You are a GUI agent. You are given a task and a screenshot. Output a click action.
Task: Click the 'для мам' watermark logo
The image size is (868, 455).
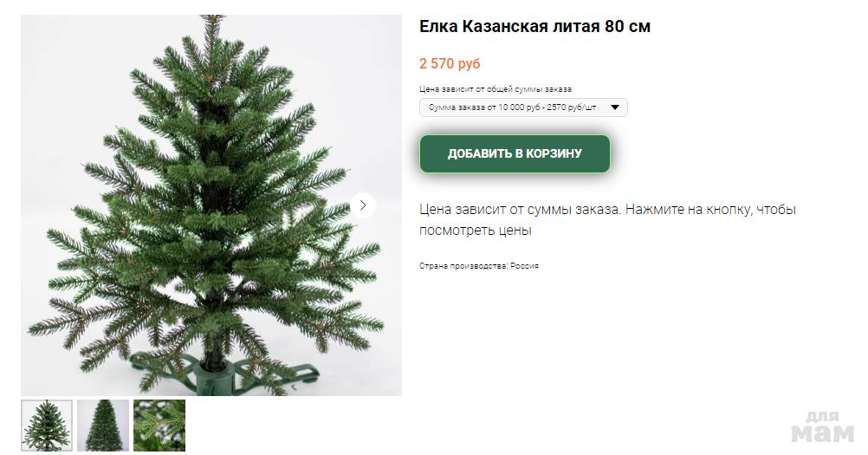coord(823,426)
